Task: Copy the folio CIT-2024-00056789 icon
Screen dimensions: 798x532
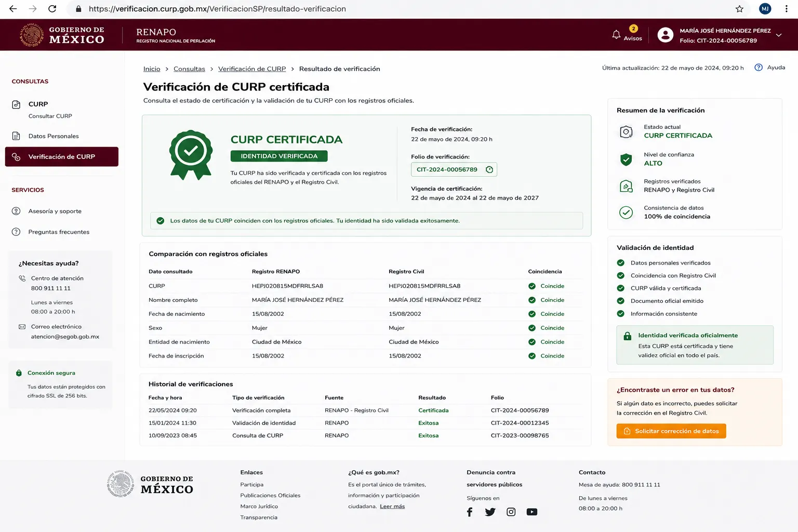Action: 489,169
